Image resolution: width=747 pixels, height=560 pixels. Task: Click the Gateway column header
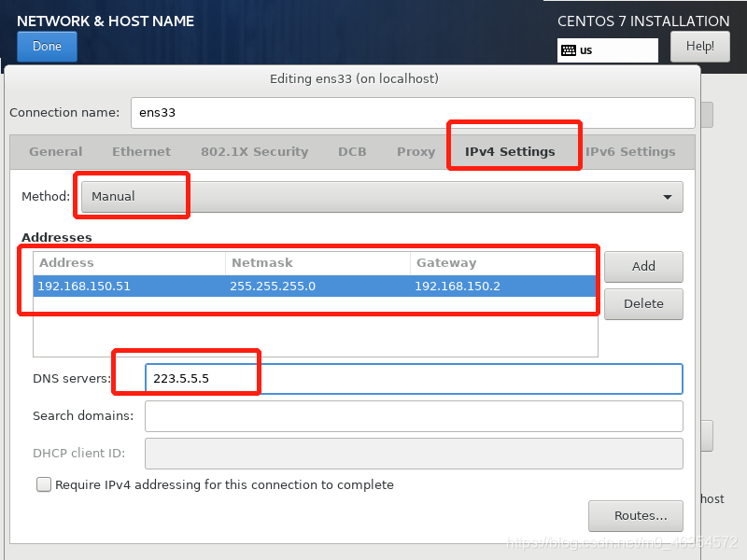pyautogui.click(x=503, y=263)
